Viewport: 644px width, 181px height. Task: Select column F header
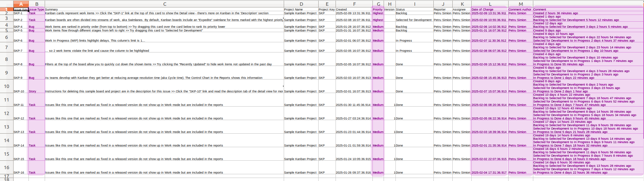coord(354,4)
